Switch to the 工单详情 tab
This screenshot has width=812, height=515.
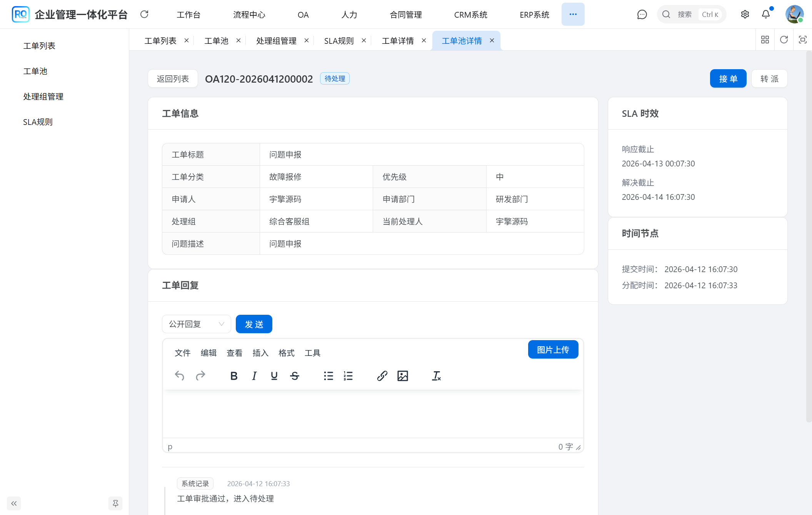(x=398, y=41)
